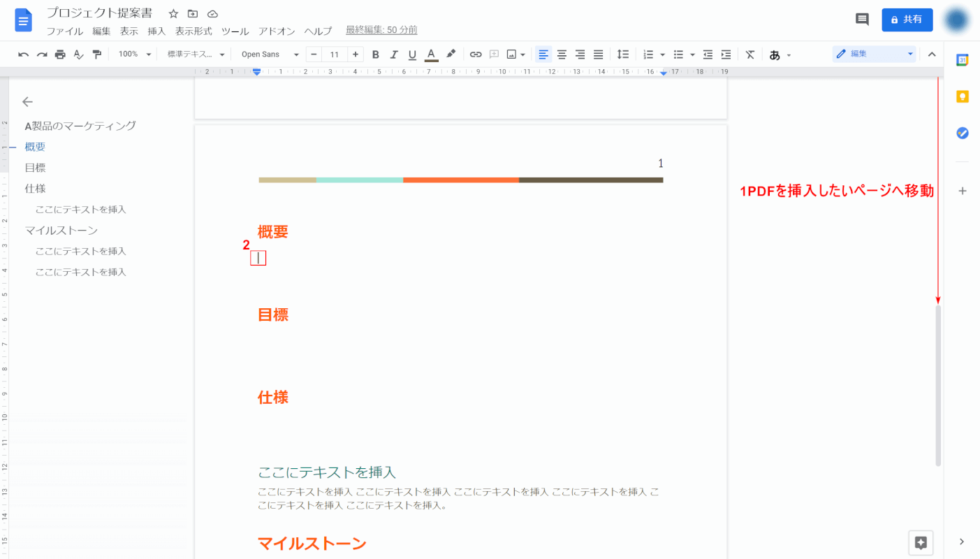Image resolution: width=980 pixels, height=559 pixels.
Task: Toggle italic text formatting
Action: [x=394, y=55]
